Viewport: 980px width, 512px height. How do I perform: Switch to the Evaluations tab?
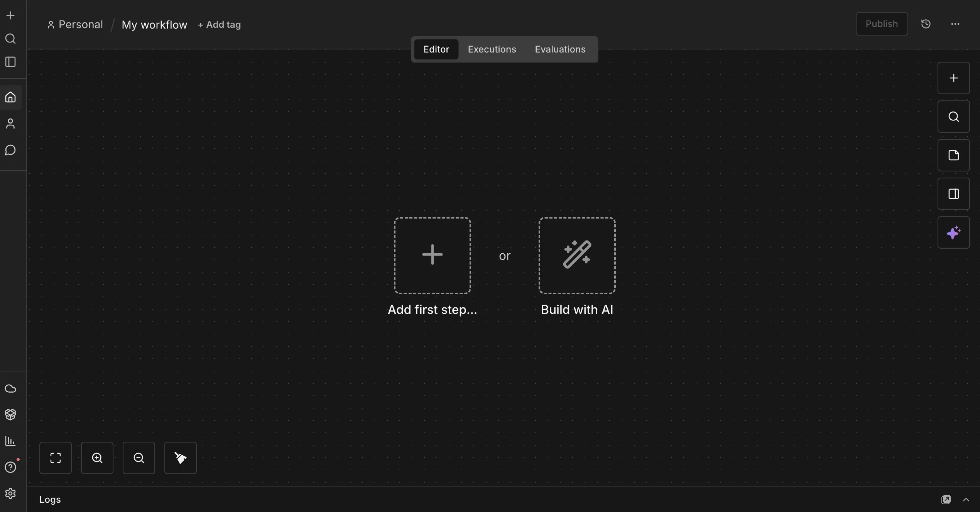(x=560, y=49)
